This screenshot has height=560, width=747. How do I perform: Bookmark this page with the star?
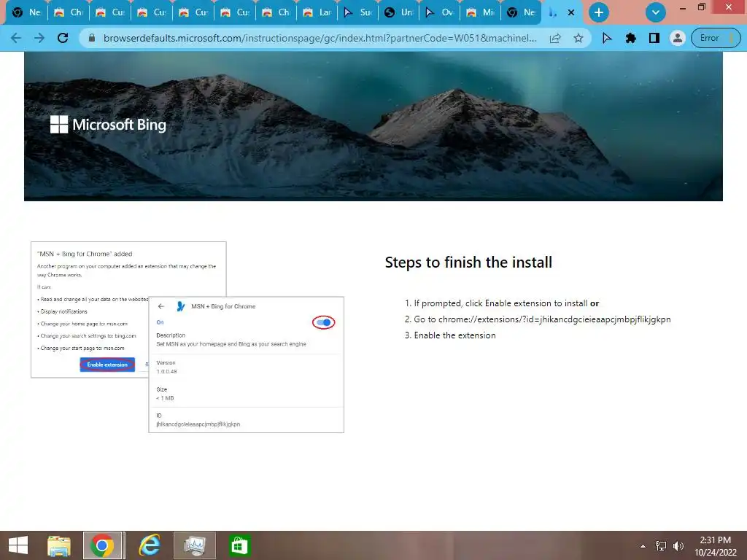pos(578,38)
